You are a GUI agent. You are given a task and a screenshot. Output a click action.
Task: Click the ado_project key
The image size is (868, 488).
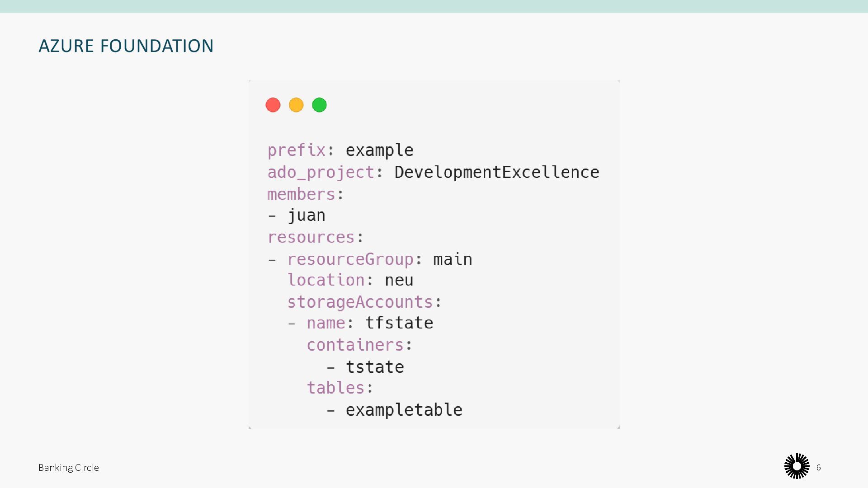click(321, 172)
